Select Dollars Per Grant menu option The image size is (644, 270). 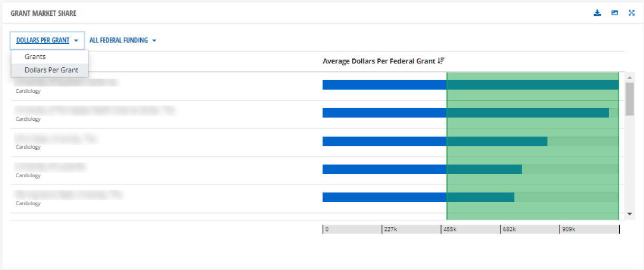coord(50,70)
